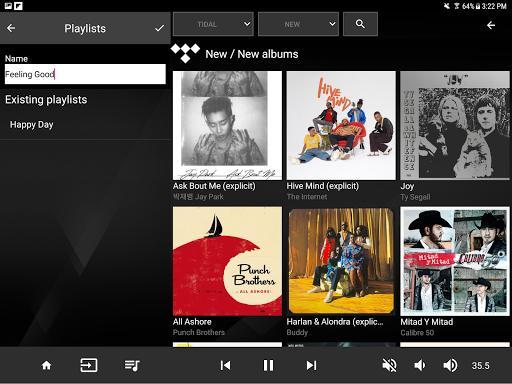Viewport: 512px width, 384px height.
Task: Open the search magnifier button
Action: [360, 24]
